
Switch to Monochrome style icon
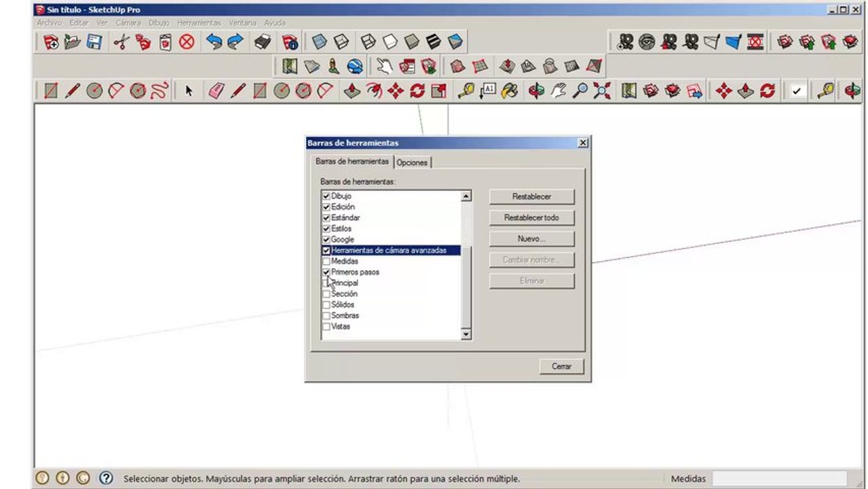[455, 42]
